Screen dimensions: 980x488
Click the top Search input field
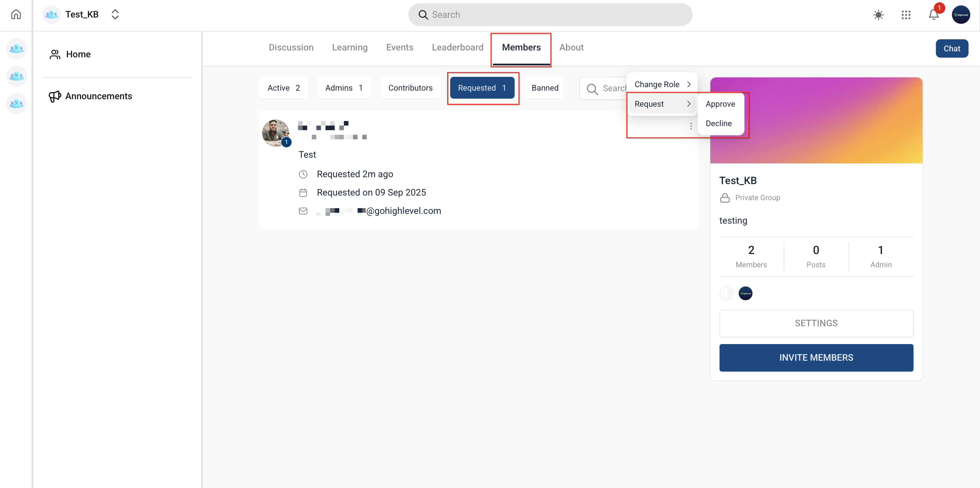pyautogui.click(x=550, y=15)
